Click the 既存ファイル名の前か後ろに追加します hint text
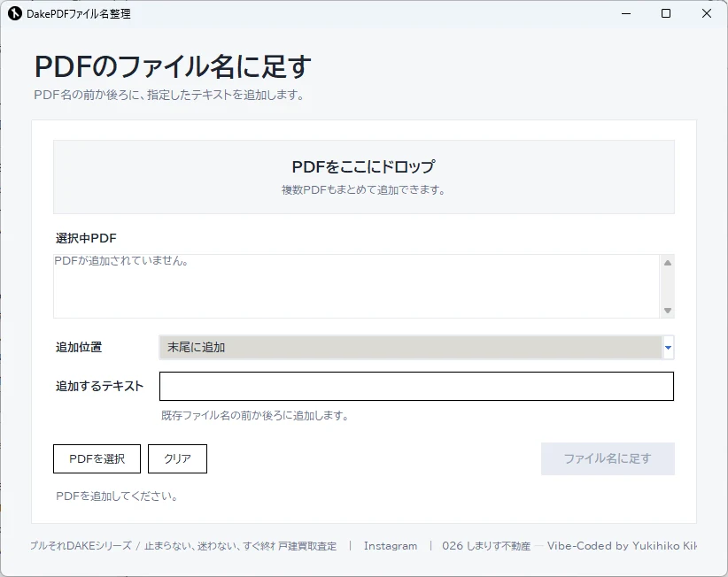 (255, 415)
